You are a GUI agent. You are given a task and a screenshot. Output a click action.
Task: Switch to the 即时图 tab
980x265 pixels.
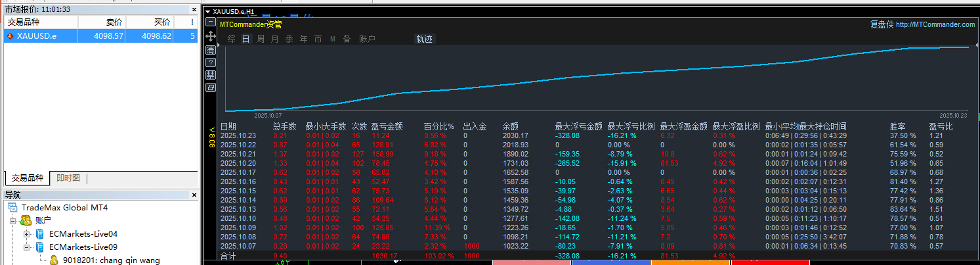coord(68,178)
